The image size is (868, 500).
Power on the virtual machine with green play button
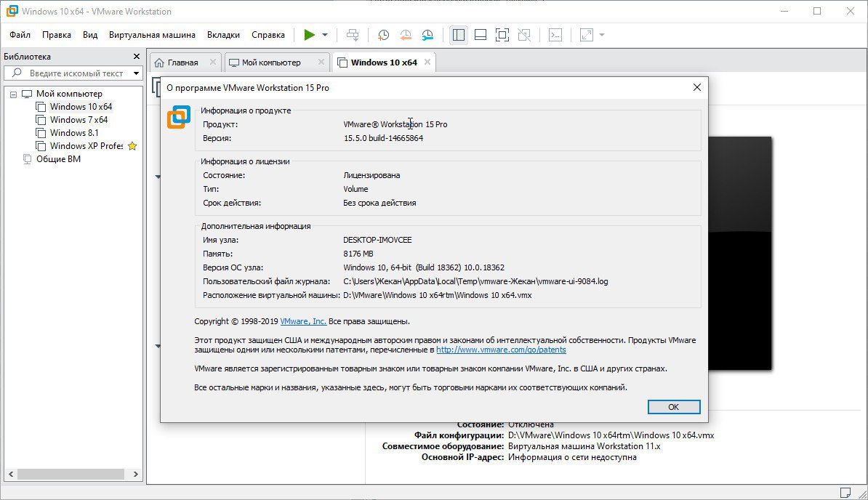pos(310,35)
